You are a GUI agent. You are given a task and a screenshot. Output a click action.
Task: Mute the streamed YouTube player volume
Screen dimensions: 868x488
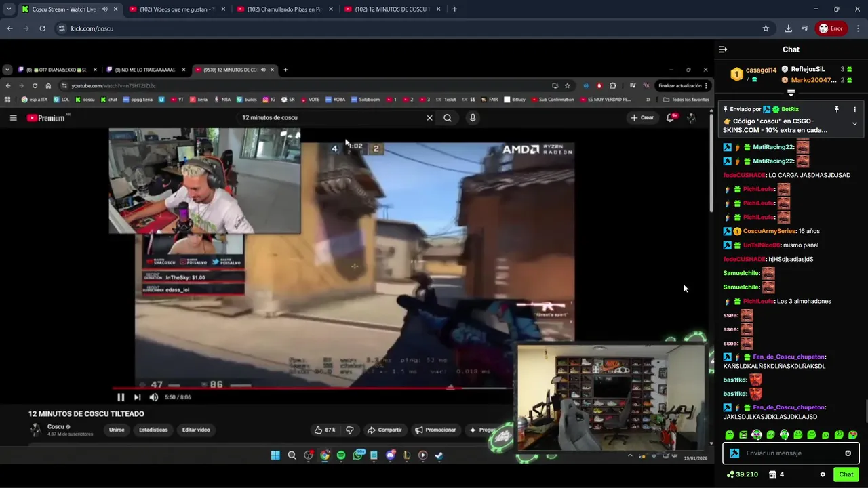tap(153, 397)
